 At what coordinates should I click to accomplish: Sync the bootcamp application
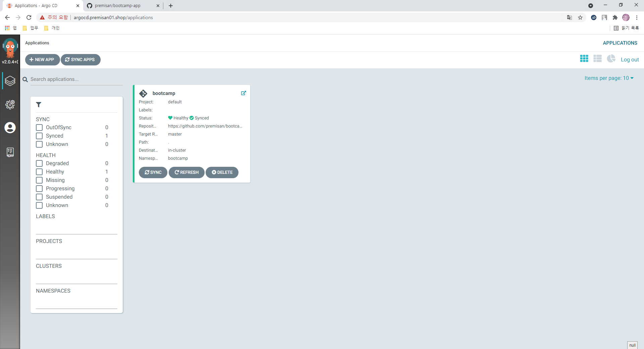153,172
